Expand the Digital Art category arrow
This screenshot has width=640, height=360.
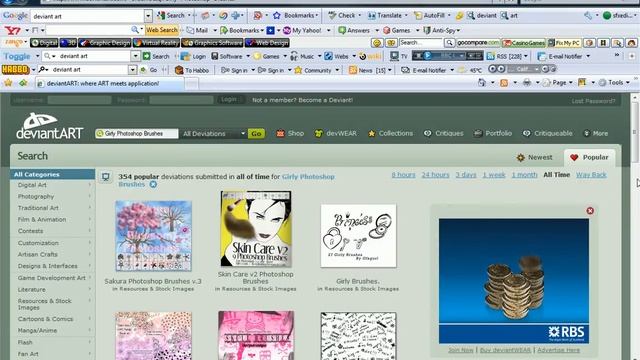click(90, 185)
